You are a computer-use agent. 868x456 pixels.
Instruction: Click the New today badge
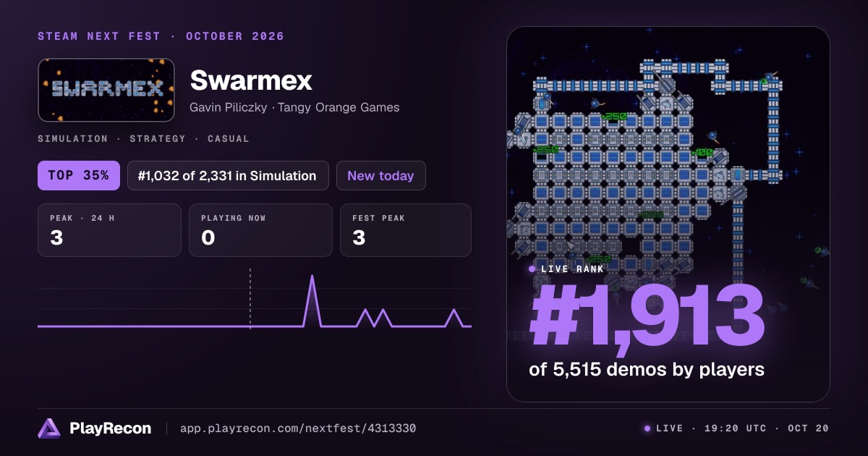(380, 175)
